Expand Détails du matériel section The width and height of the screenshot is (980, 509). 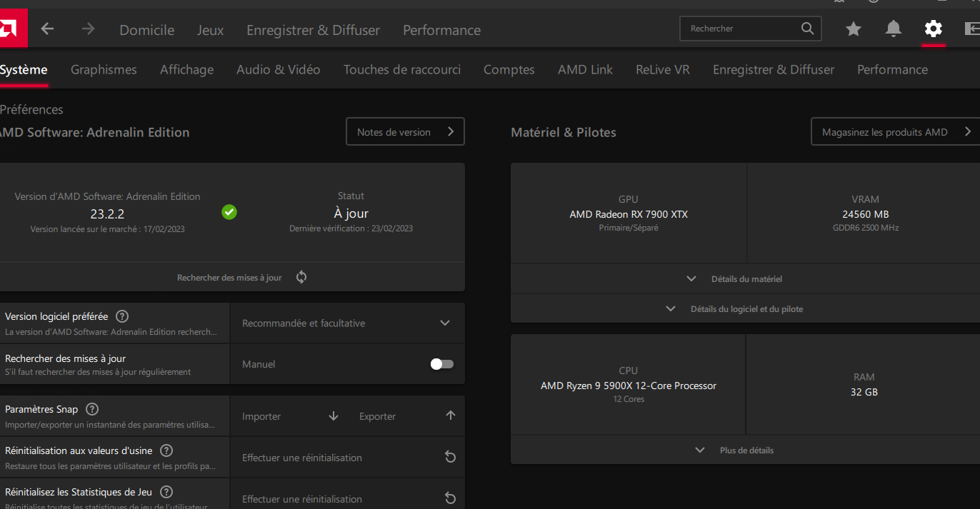pos(736,279)
